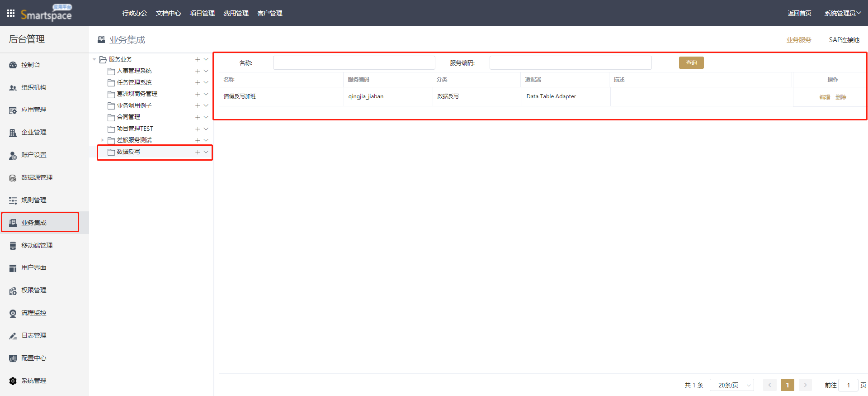Click plus icon beside 合同管理

[198, 117]
